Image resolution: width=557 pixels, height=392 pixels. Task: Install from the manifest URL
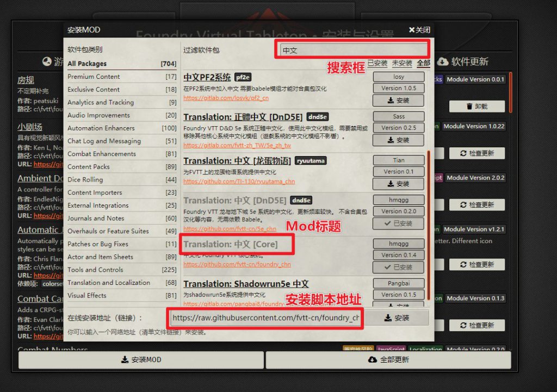pyautogui.click(x=397, y=318)
